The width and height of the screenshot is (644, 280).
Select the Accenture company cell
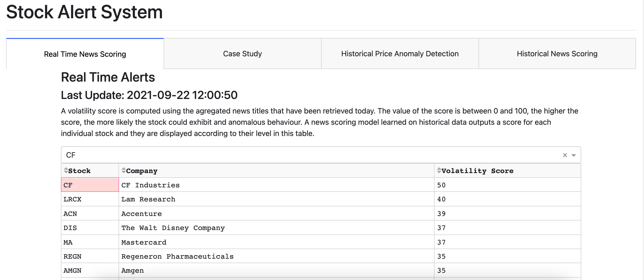pyautogui.click(x=277, y=213)
